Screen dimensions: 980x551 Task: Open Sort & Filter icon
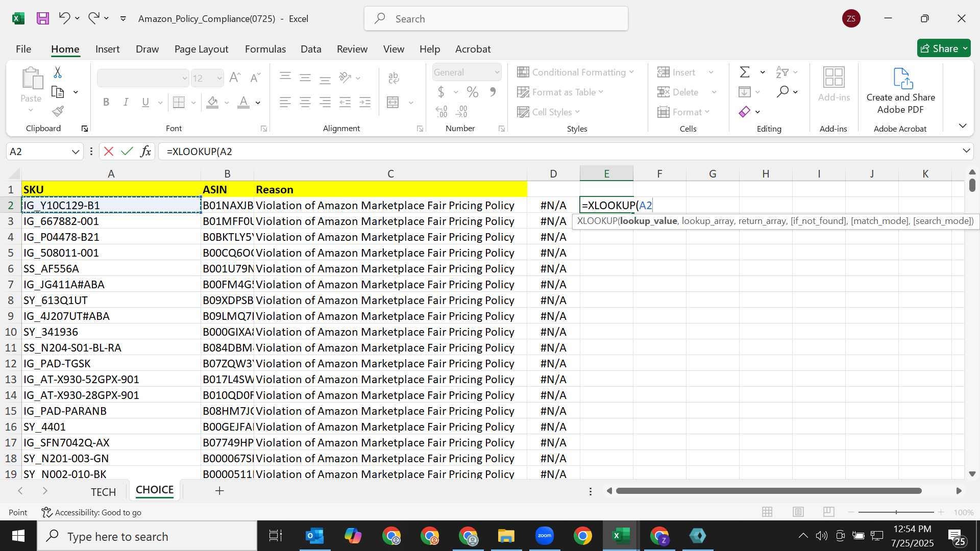[x=782, y=72]
